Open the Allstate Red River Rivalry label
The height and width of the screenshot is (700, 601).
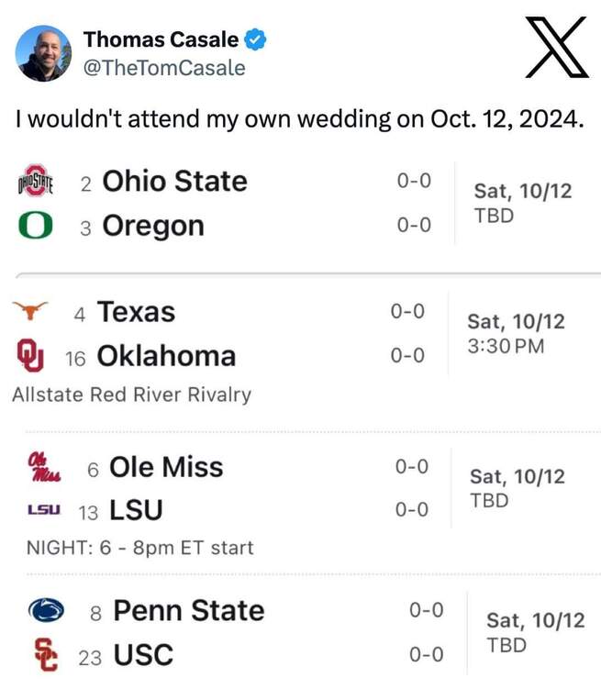(132, 394)
